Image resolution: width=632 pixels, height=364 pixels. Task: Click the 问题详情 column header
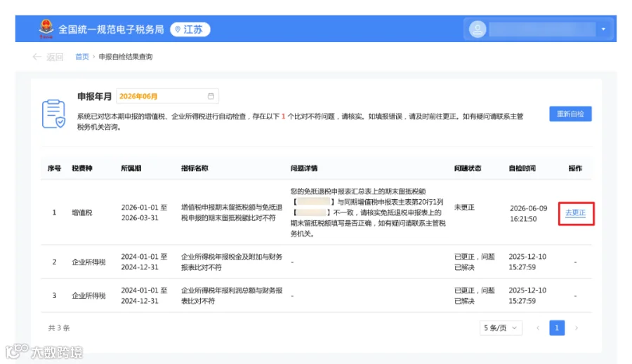(304, 168)
